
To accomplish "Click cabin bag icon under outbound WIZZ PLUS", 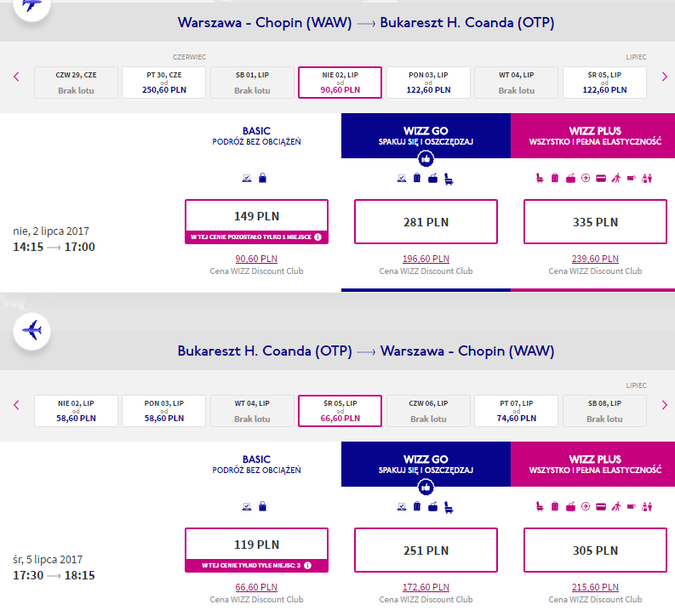I will [570, 178].
